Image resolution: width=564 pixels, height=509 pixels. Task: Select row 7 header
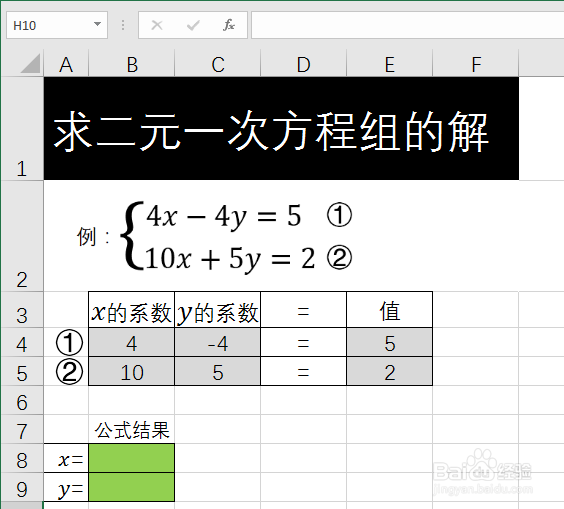coord(22,430)
